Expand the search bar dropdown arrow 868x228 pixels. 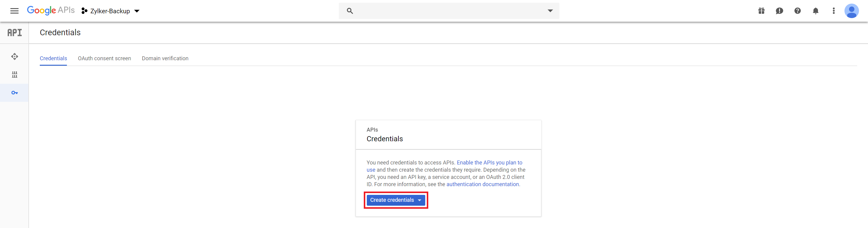point(550,11)
